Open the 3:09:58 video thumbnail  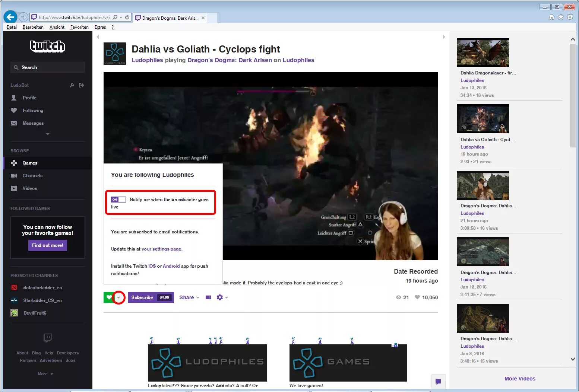pyautogui.click(x=483, y=185)
